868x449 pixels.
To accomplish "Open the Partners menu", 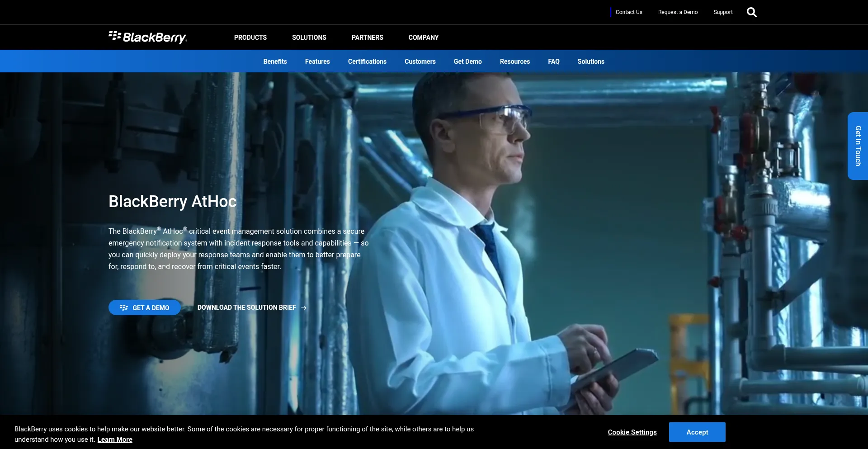I will tap(367, 38).
